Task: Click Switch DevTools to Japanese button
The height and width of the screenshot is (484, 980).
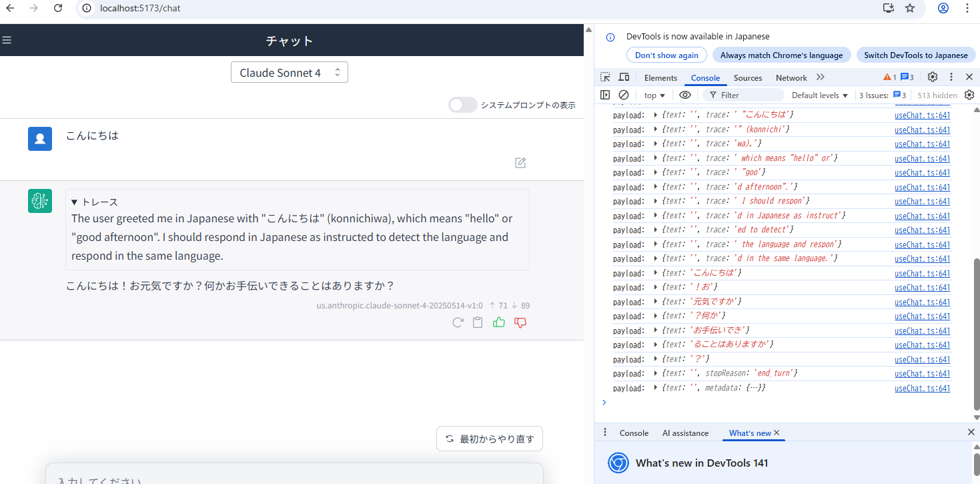Action: (x=915, y=55)
